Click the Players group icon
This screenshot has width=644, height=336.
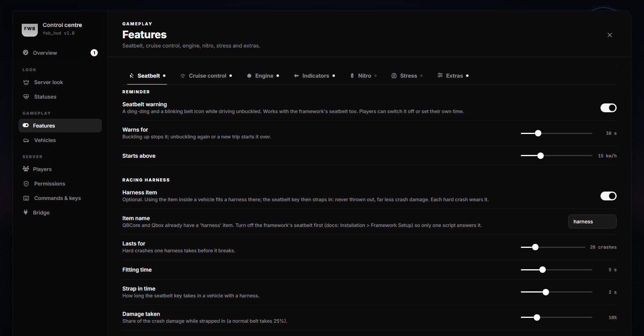point(26,169)
